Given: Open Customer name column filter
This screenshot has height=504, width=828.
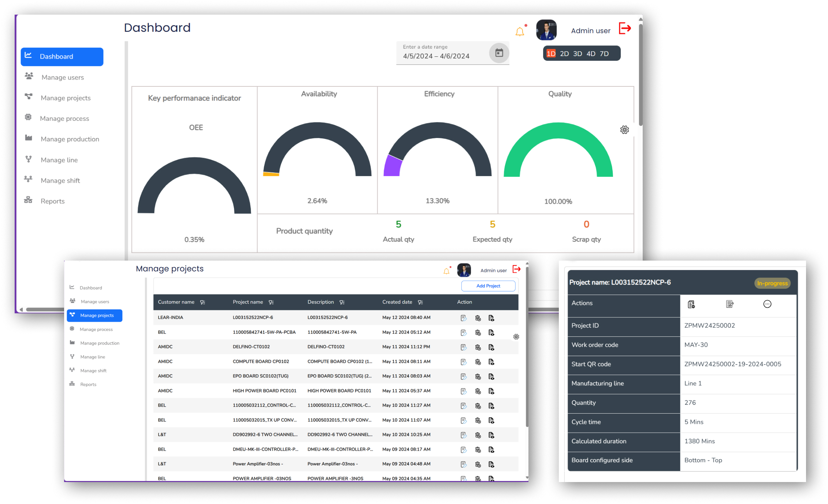Looking at the screenshot, I should [203, 302].
